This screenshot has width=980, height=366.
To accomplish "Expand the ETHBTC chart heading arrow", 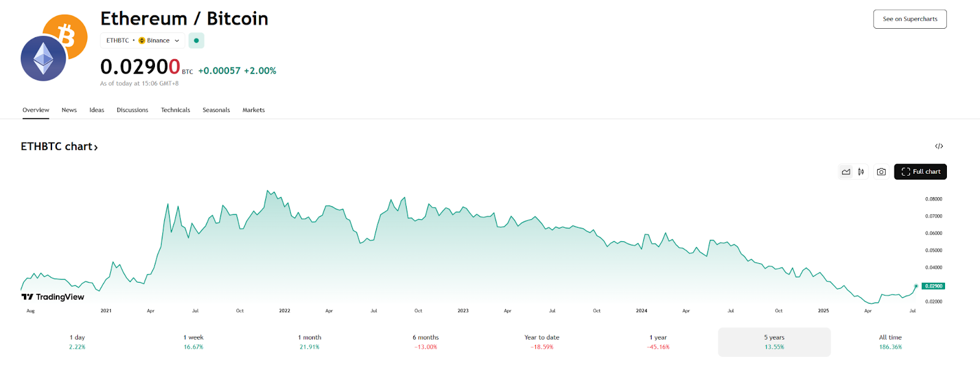I will click(x=96, y=147).
